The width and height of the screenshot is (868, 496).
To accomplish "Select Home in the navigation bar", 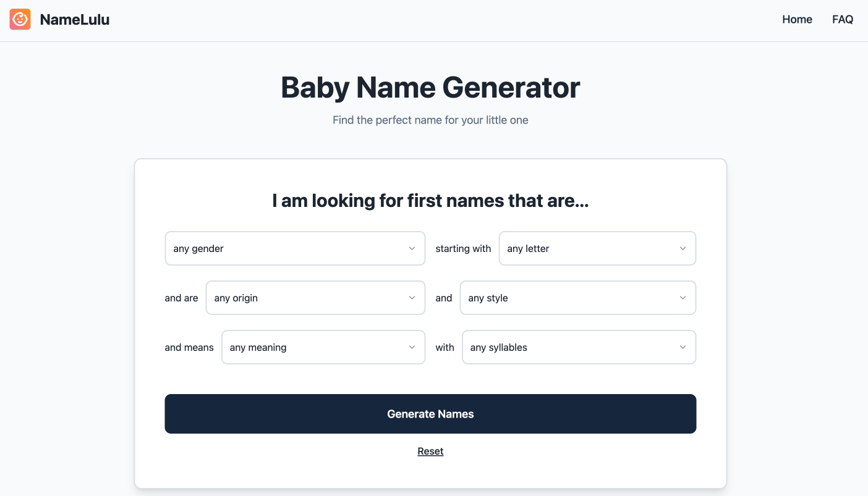I will [x=797, y=19].
